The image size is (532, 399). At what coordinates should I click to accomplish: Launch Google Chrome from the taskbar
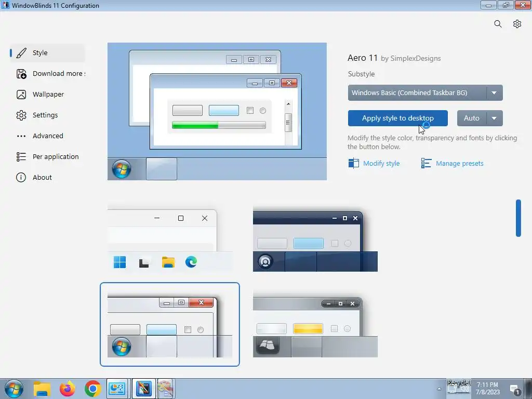coord(92,389)
